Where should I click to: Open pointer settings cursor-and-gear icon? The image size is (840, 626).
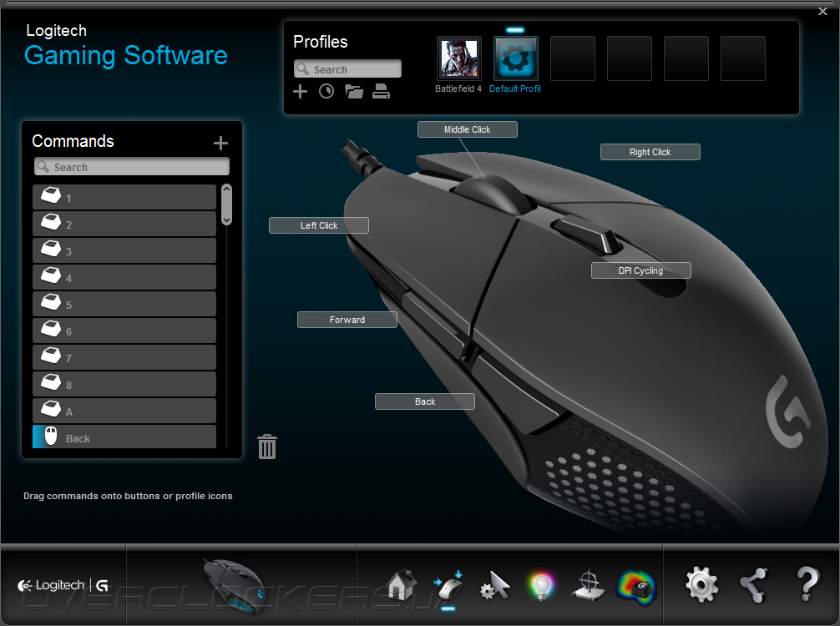[495, 586]
